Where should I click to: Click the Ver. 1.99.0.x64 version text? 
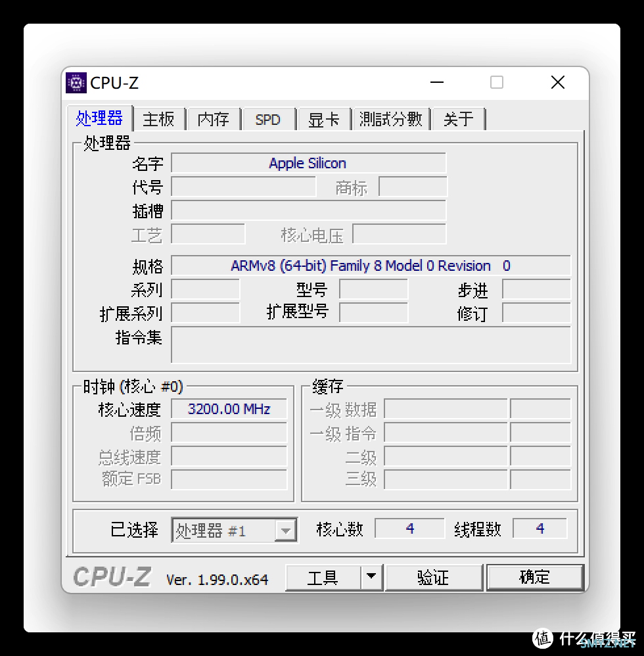point(217,580)
